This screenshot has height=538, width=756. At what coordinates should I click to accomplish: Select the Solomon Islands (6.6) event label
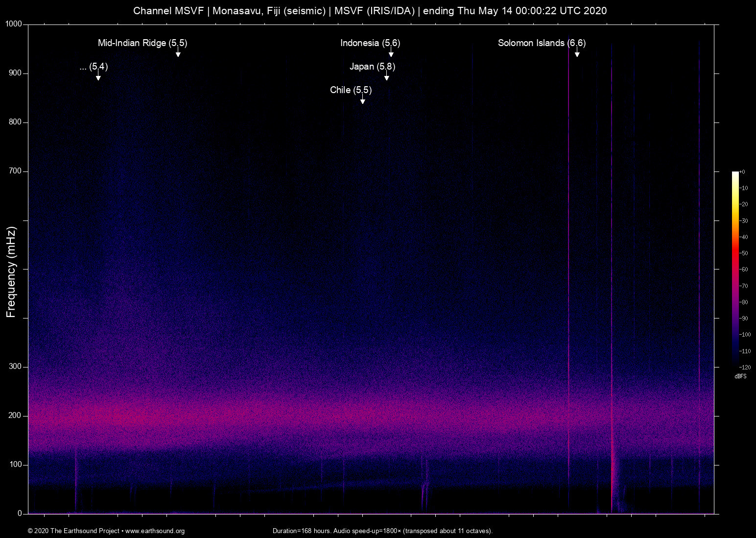pyautogui.click(x=542, y=43)
